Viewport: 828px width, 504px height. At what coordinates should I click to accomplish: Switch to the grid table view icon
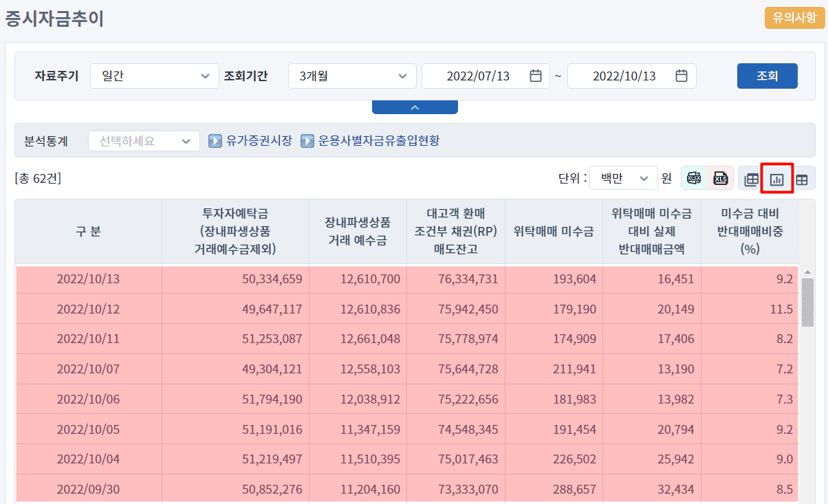point(802,179)
